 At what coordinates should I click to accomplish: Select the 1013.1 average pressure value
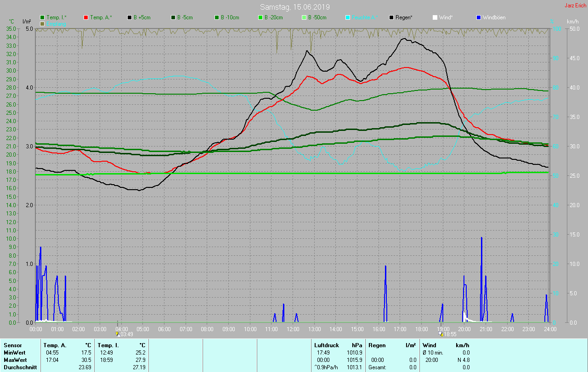click(355, 367)
